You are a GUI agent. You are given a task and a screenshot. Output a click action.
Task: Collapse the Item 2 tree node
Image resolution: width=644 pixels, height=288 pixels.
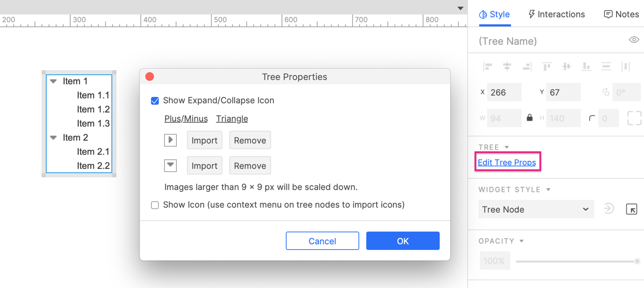(x=53, y=138)
